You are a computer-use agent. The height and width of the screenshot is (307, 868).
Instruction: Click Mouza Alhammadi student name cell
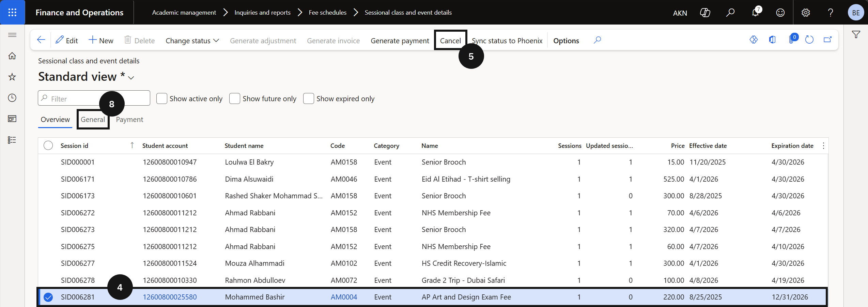tap(254, 263)
